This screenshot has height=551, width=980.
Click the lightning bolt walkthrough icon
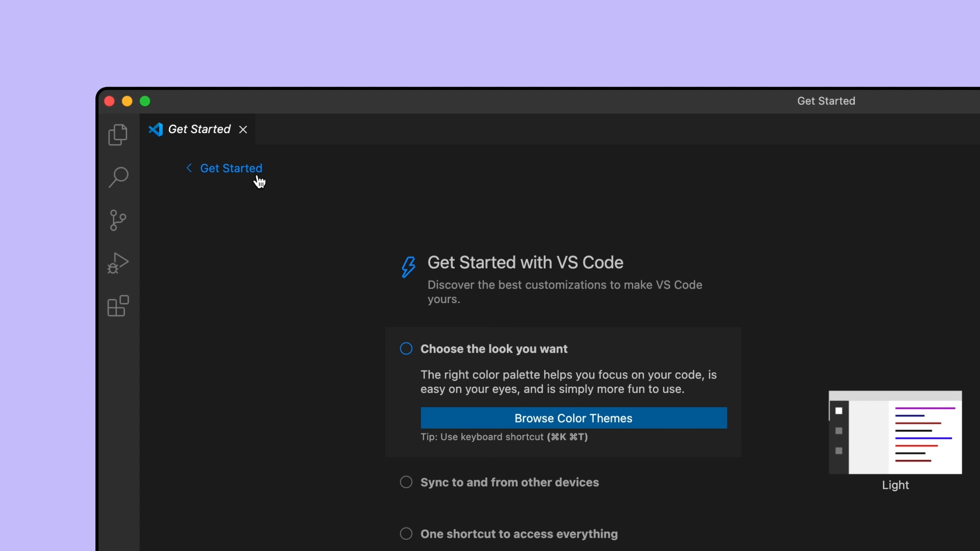pos(408,267)
